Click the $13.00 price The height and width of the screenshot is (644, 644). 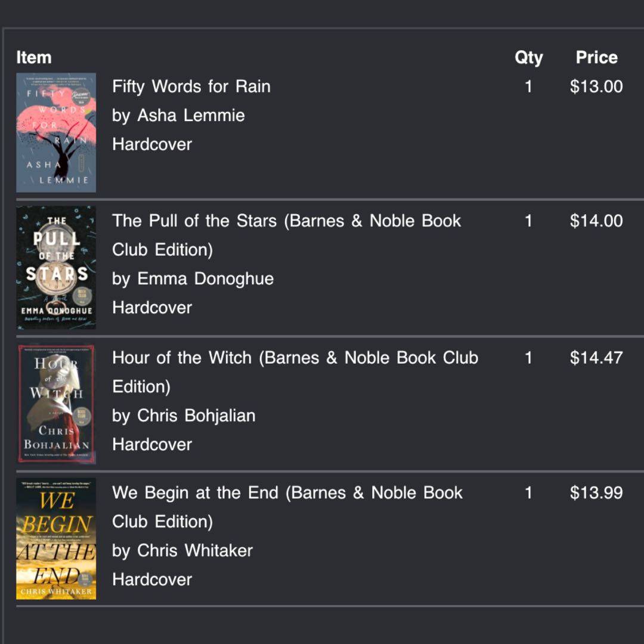coord(596,86)
